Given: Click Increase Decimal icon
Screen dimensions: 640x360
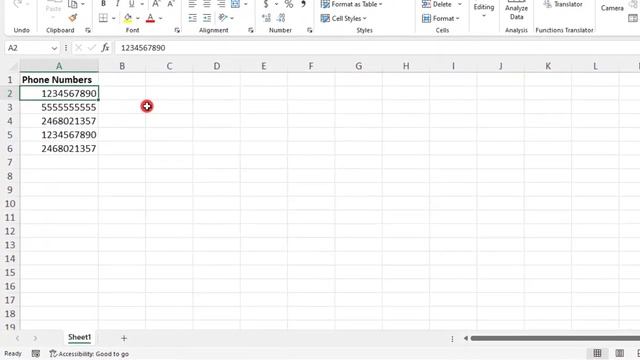Looking at the screenshot, I should (266, 18).
